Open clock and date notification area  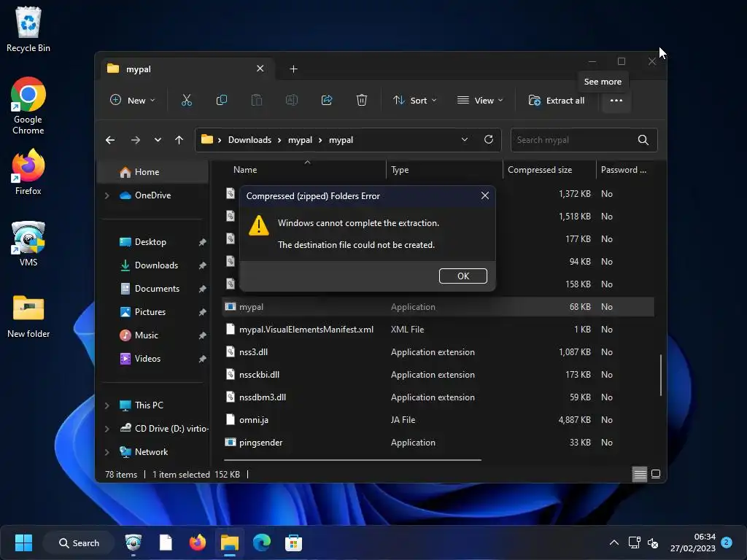(x=693, y=542)
